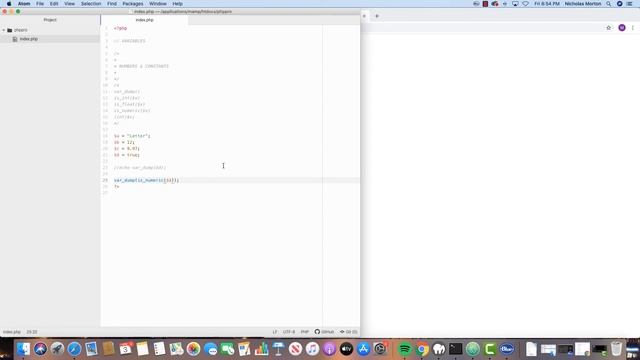Click the Nicholas Morton user menu
Image resolution: width=640 pixels, height=360 pixels.
[582, 4]
